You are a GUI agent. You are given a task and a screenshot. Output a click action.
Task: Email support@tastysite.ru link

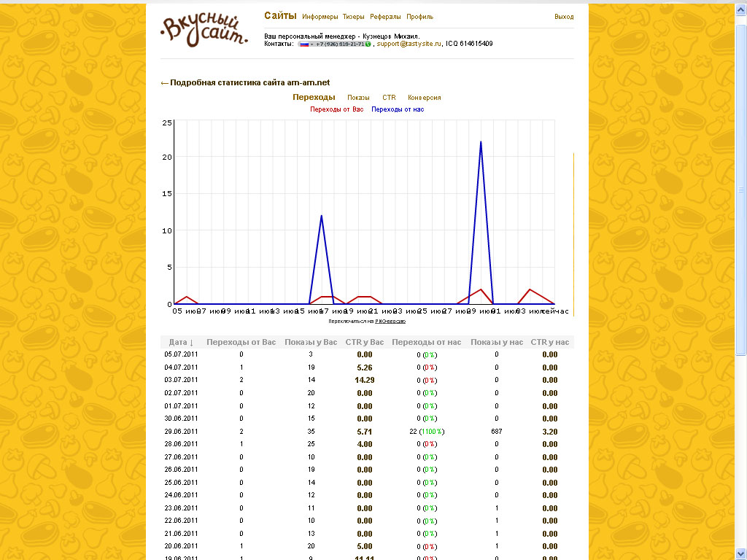(409, 44)
